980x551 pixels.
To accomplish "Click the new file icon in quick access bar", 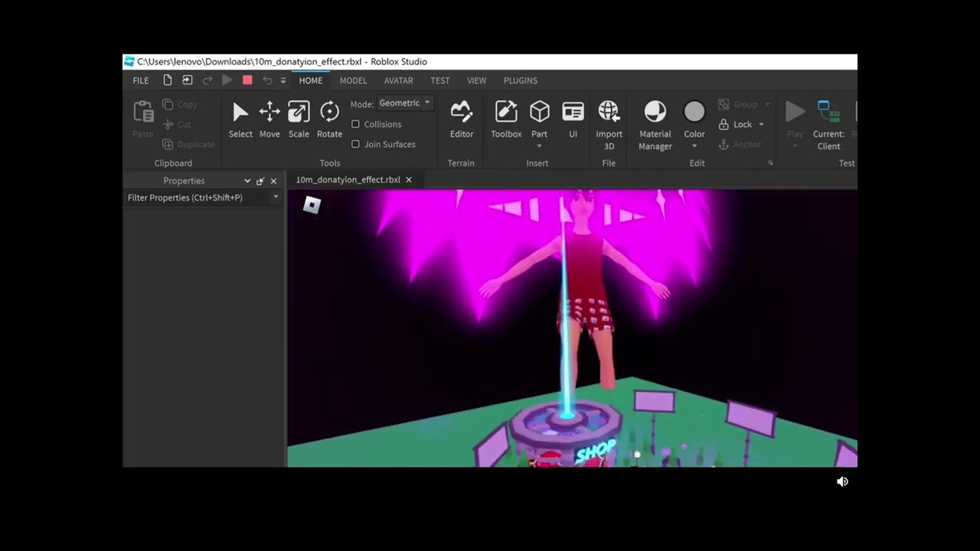I will point(168,80).
